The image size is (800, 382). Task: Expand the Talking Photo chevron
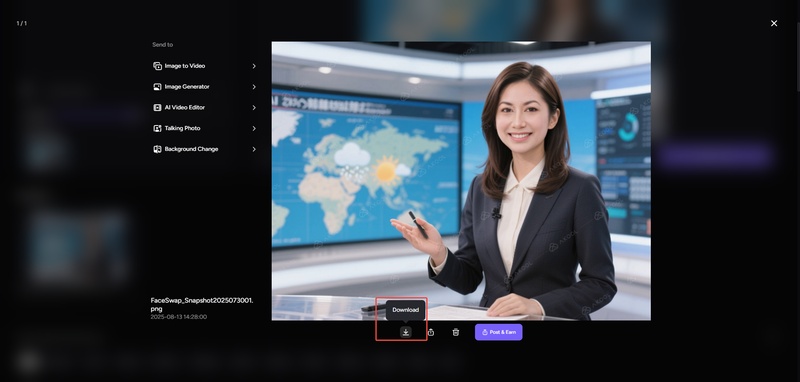254,129
